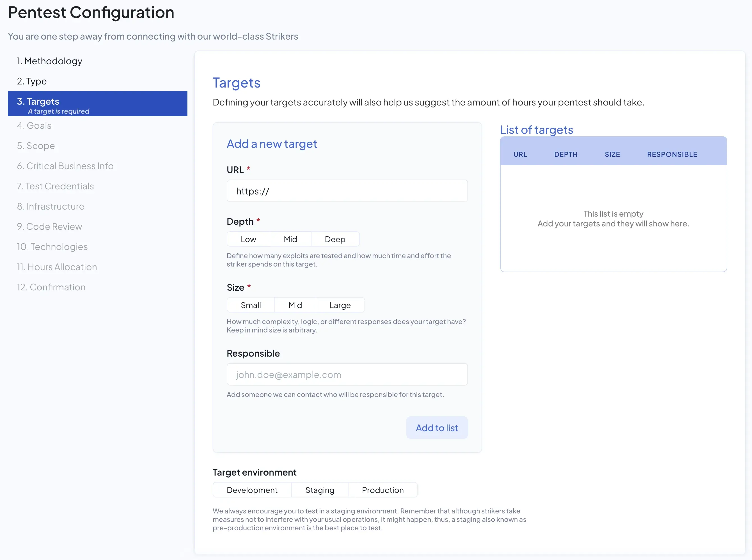Select the Production target environment

pyautogui.click(x=382, y=490)
